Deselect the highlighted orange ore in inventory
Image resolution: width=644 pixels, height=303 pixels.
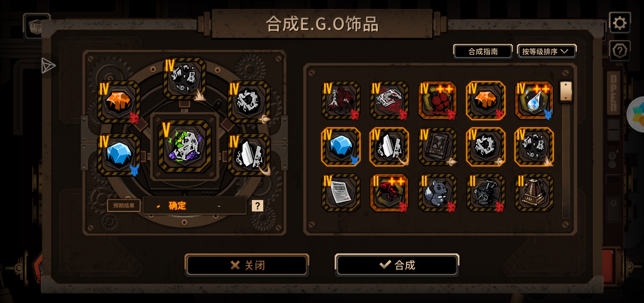coord(486,100)
